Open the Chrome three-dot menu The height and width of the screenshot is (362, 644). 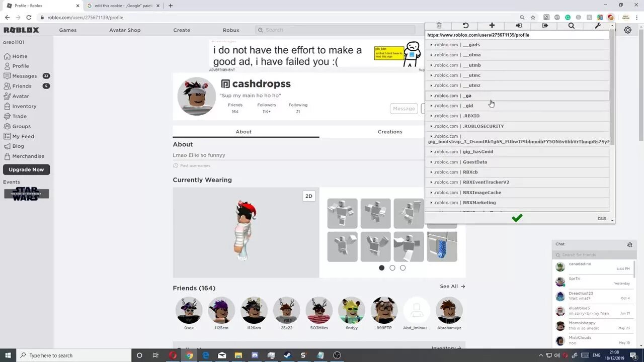tap(638, 18)
